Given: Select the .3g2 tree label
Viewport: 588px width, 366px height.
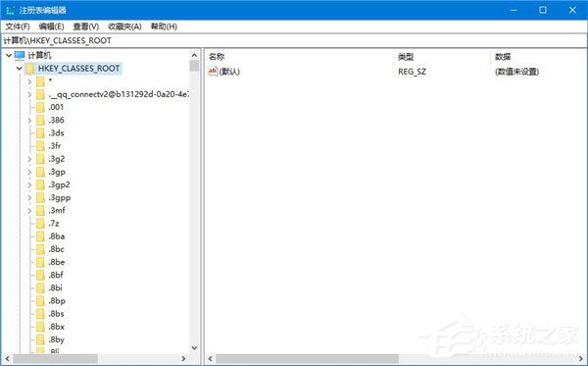Looking at the screenshot, I should click(57, 159).
